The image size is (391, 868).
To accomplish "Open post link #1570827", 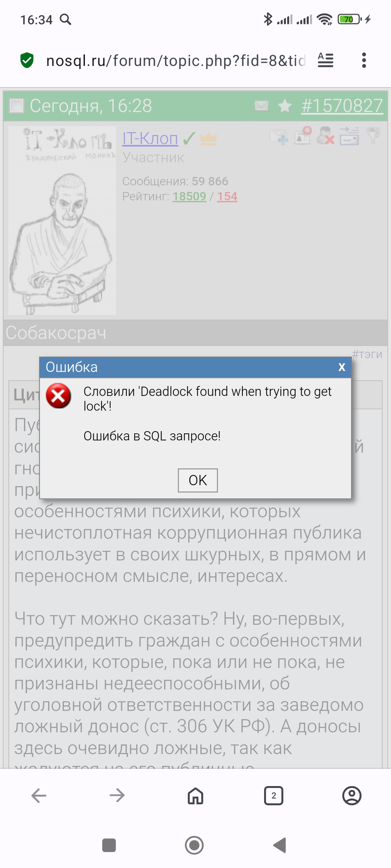I will [x=342, y=106].
